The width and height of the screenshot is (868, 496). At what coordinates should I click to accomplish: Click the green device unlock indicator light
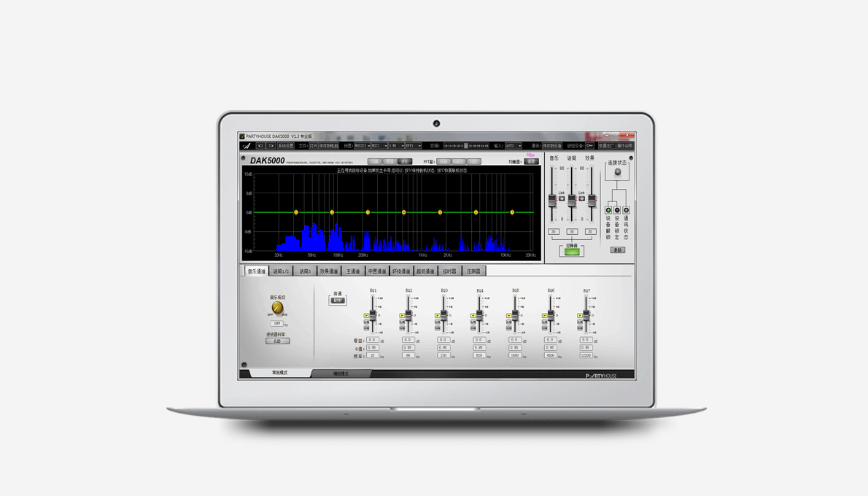click(608, 210)
